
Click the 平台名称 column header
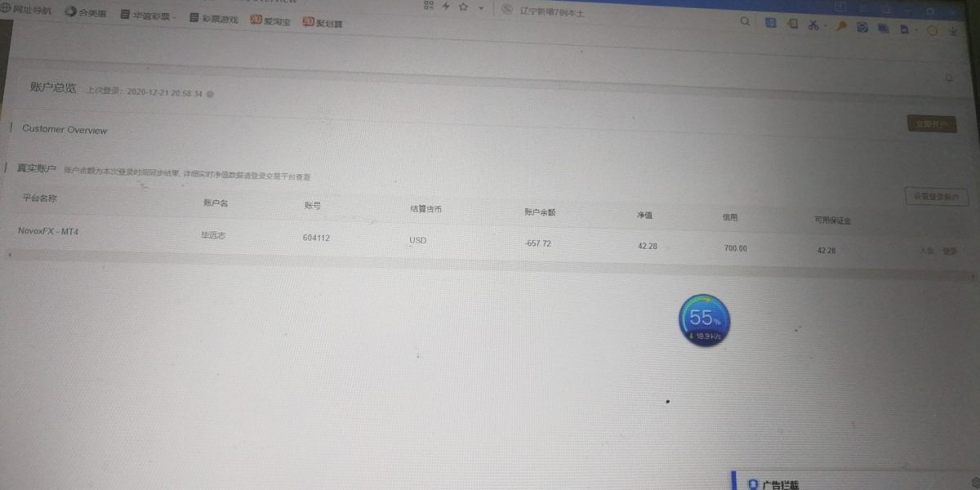(39, 197)
